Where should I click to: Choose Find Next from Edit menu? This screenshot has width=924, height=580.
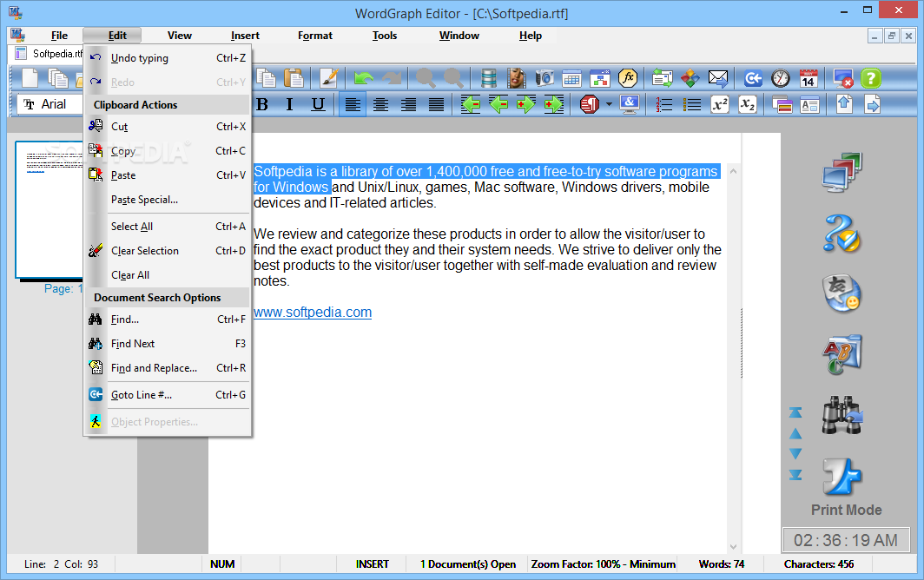pyautogui.click(x=168, y=344)
